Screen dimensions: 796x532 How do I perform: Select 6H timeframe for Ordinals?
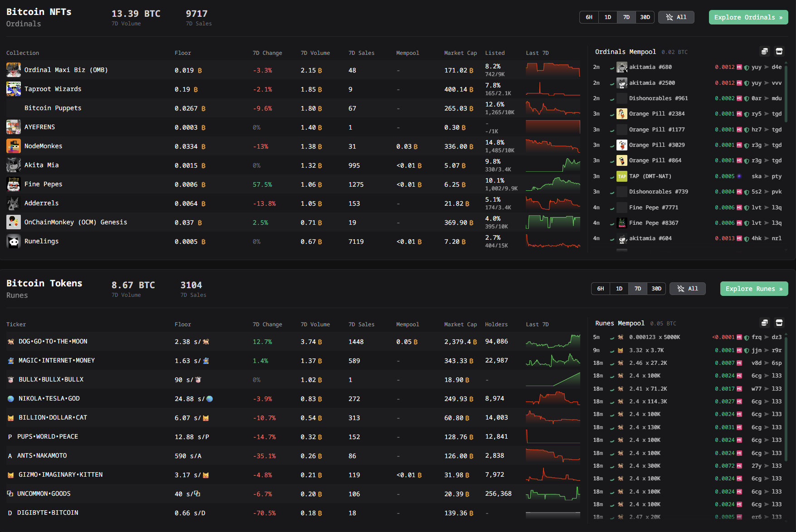[589, 17]
